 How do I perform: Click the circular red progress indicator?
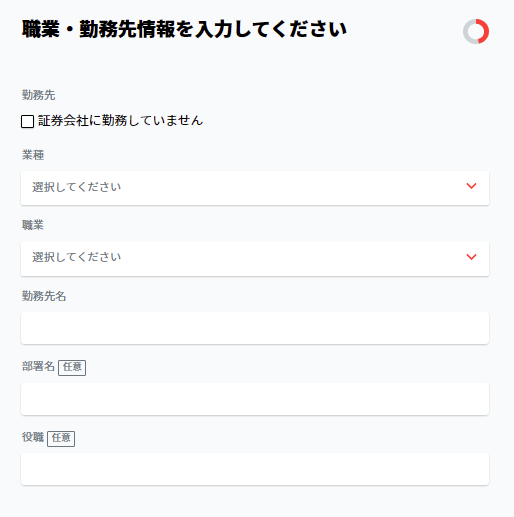point(476,31)
